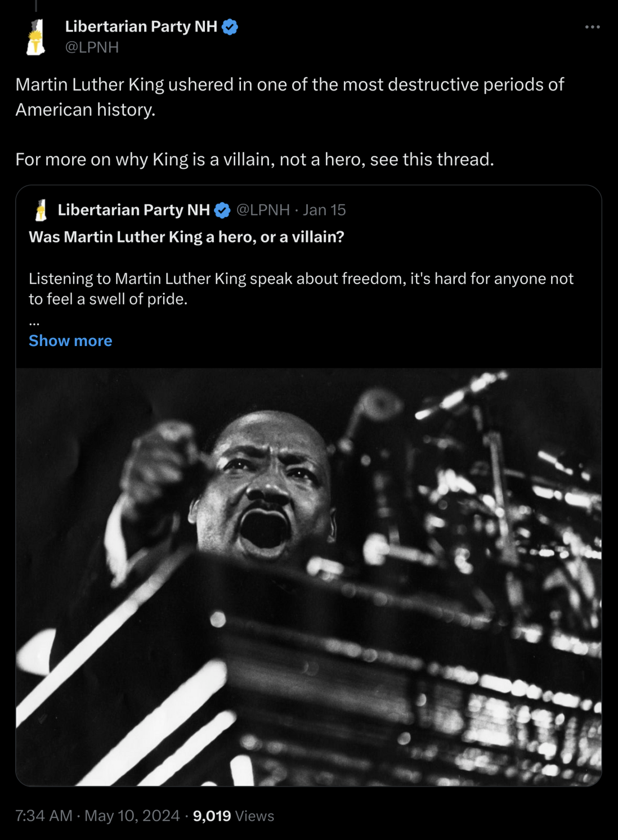Click the blue verified badge beside the top display name
The width and height of the screenshot is (618, 840).
point(230,27)
